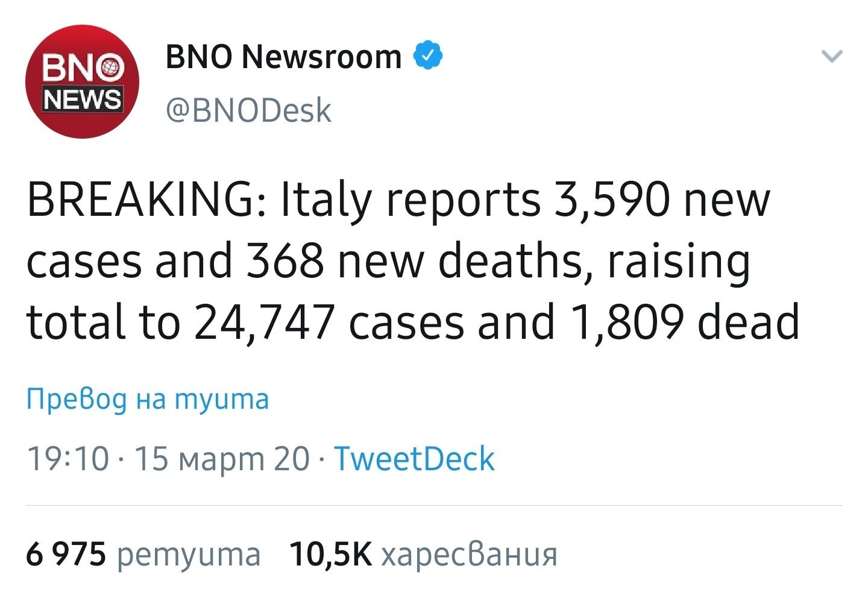The width and height of the screenshot is (868, 592).
Task: Click the 10,5K likes count
Action: click(331, 554)
